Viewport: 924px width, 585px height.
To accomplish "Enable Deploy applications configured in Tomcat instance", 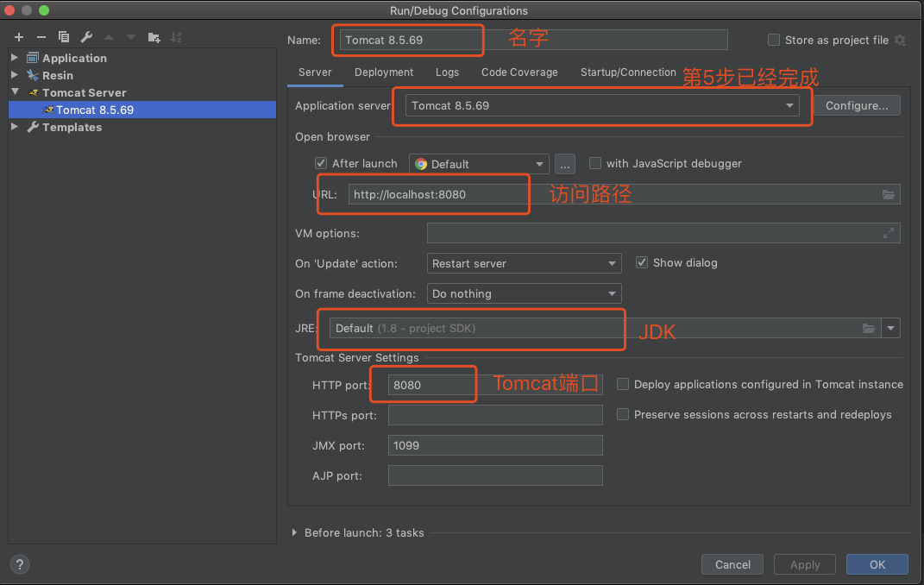I will tap(622, 384).
